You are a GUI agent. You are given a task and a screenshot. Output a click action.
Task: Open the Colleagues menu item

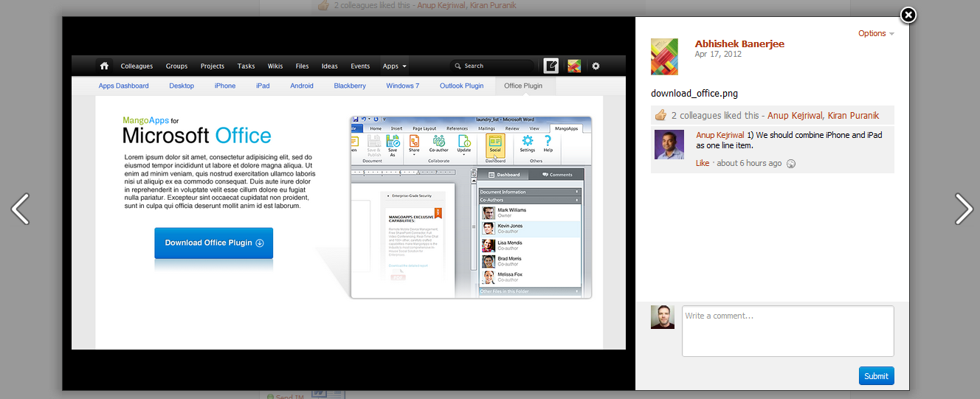point(137,66)
